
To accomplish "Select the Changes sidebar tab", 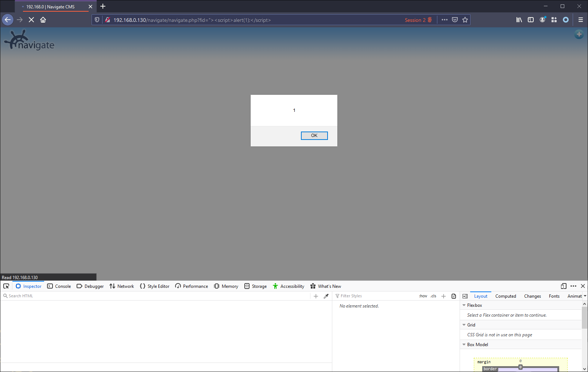I will point(533,296).
